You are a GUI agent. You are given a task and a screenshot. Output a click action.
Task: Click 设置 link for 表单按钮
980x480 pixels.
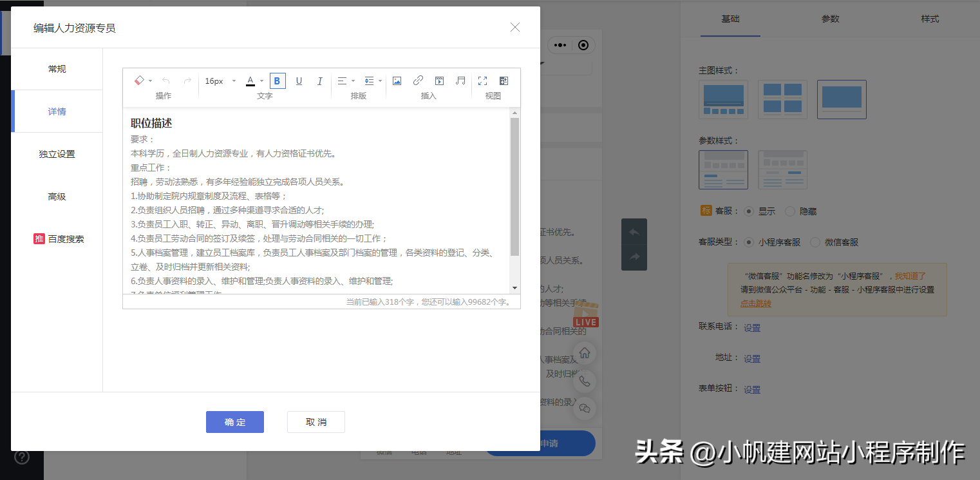point(752,389)
